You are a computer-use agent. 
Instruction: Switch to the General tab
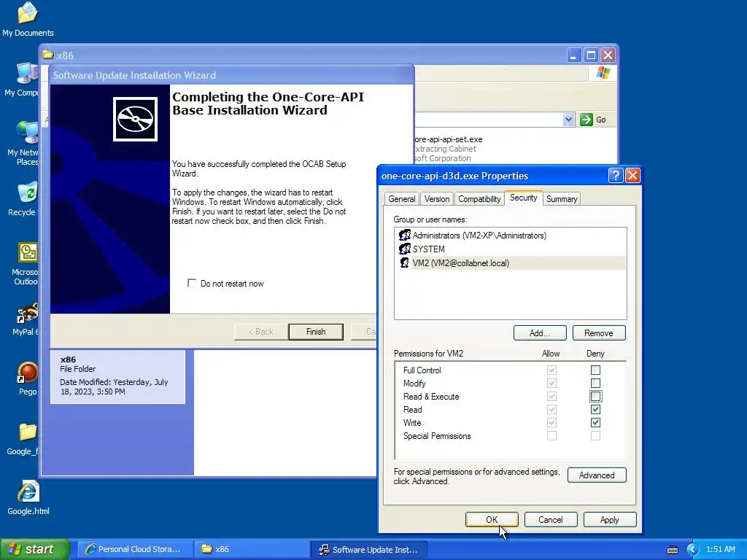[402, 199]
